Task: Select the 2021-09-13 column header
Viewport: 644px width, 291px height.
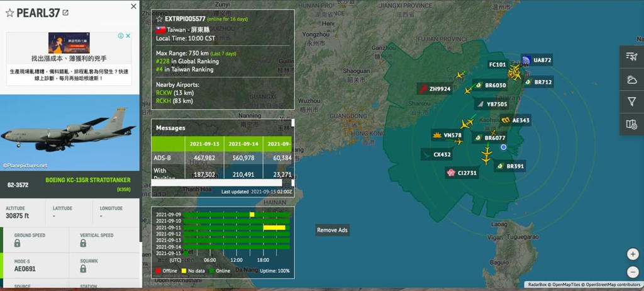Action: click(x=204, y=144)
